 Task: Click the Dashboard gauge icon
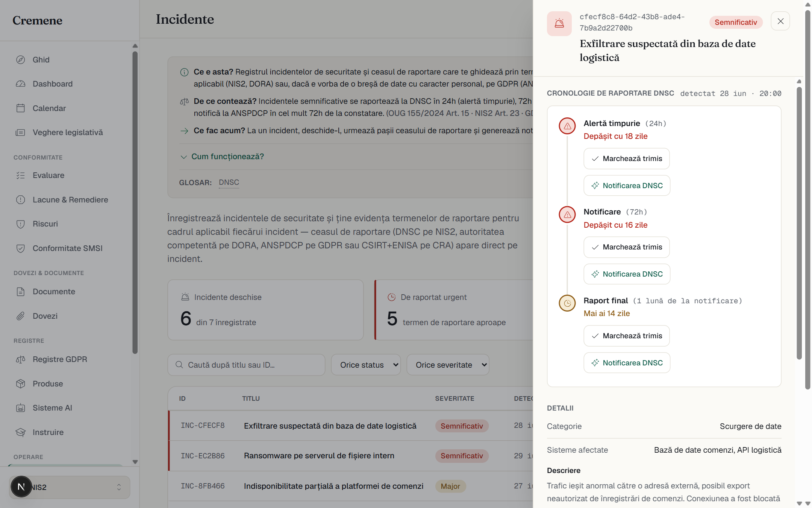(21, 84)
